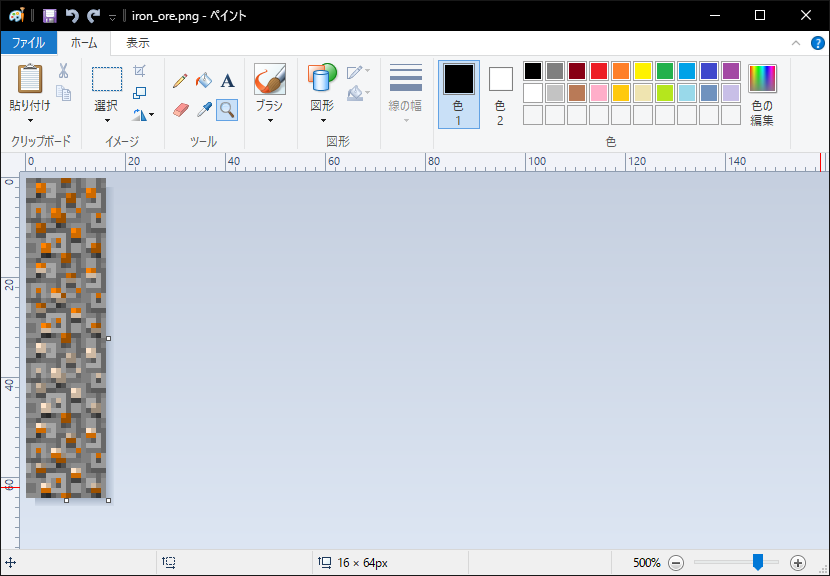
Task: Switch to the ホーム tab
Action: coord(84,43)
